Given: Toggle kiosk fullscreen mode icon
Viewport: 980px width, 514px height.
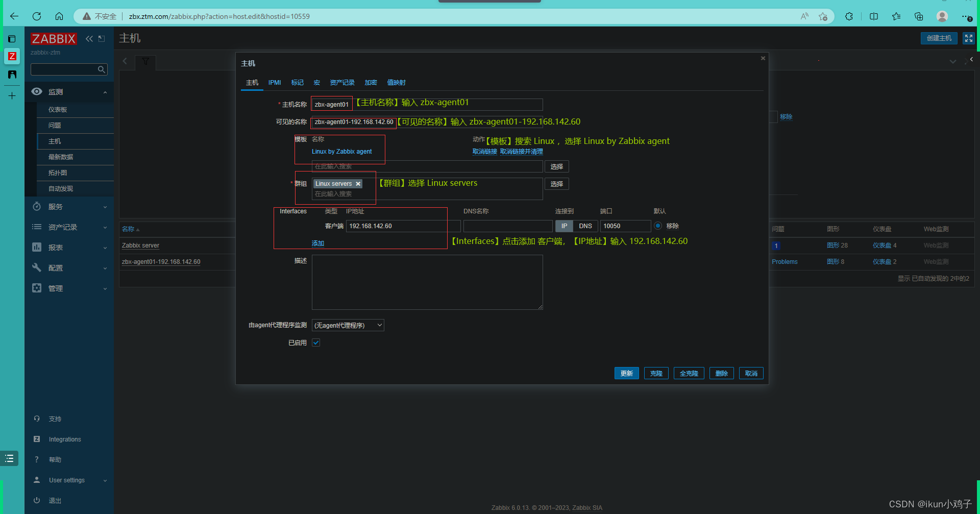Looking at the screenshot, I should tap(968, 38).
